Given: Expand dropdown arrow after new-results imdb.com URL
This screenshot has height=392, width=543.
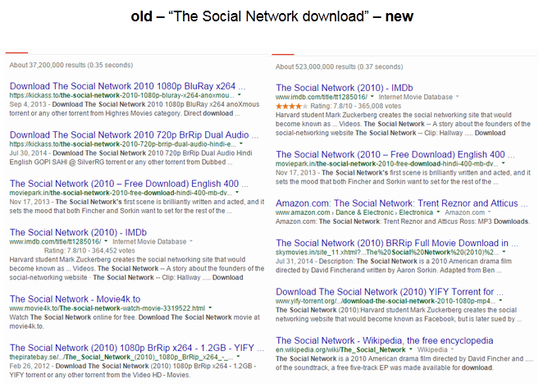Looking at the screenshot, I should click(x=372, y=96).
